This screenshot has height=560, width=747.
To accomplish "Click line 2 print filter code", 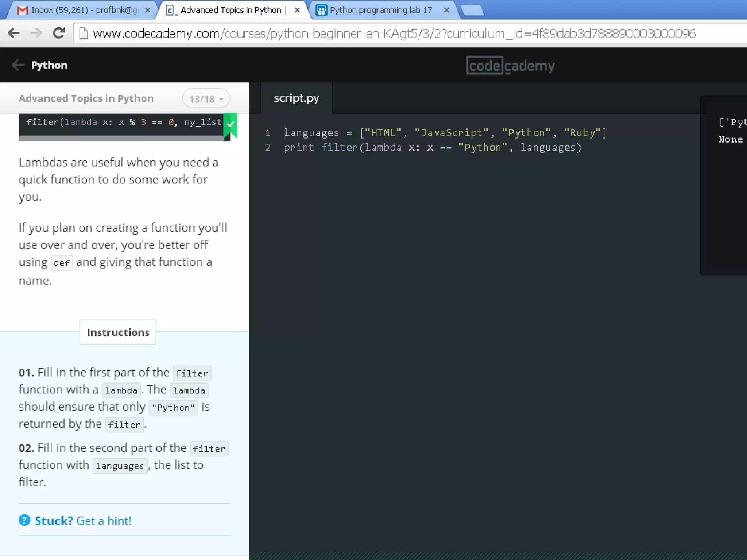I will (433, 148).
